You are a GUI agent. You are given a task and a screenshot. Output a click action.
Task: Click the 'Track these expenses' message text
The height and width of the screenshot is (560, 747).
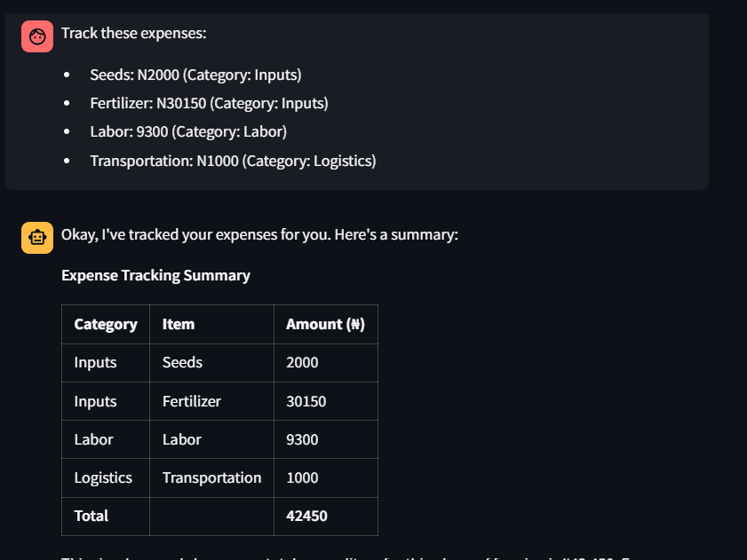click(133, 33)
